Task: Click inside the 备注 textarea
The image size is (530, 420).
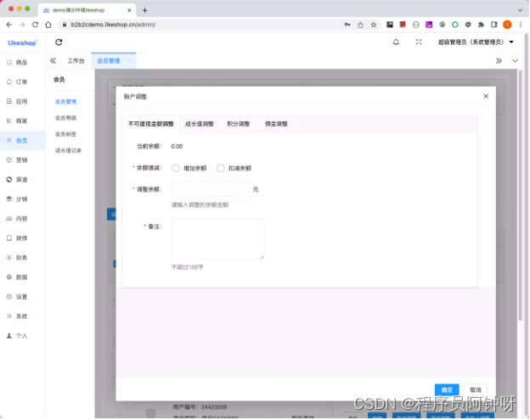Action: tap(217, 238)
